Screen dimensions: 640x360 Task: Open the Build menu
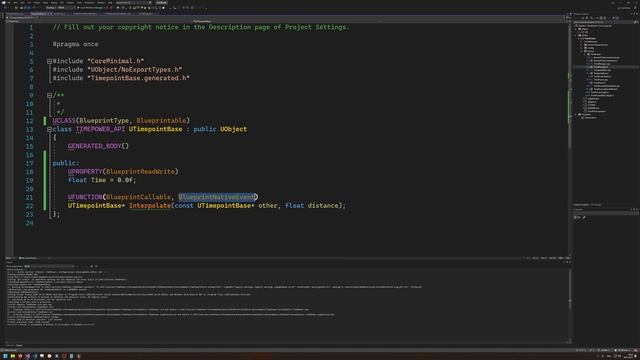point(45,2)
